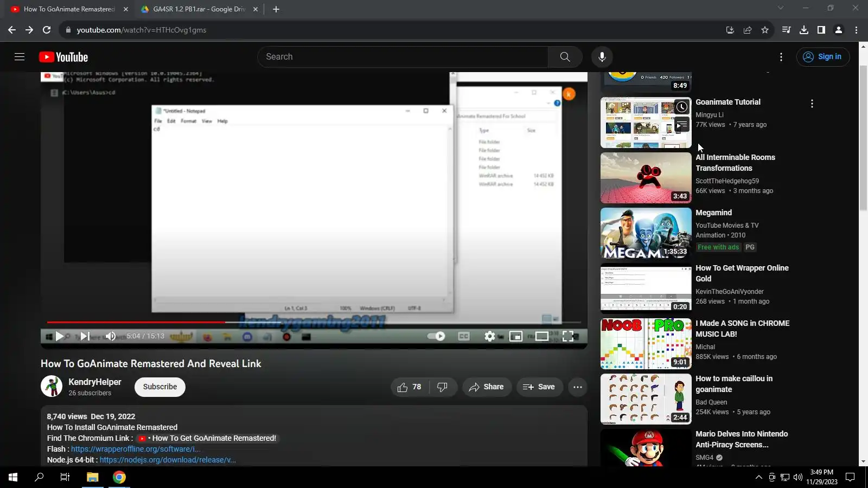Click the install app icon in address bar

click(730, 30)
